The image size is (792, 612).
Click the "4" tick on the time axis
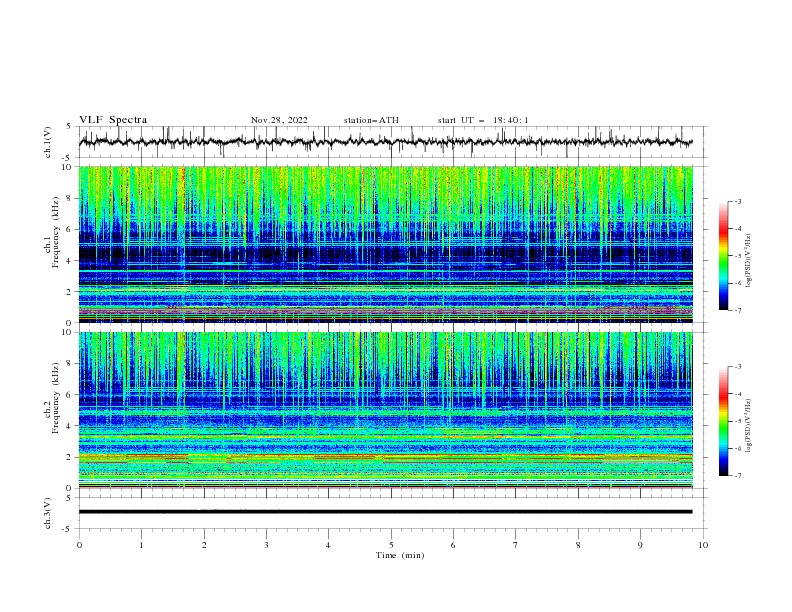tap(328, 545)
